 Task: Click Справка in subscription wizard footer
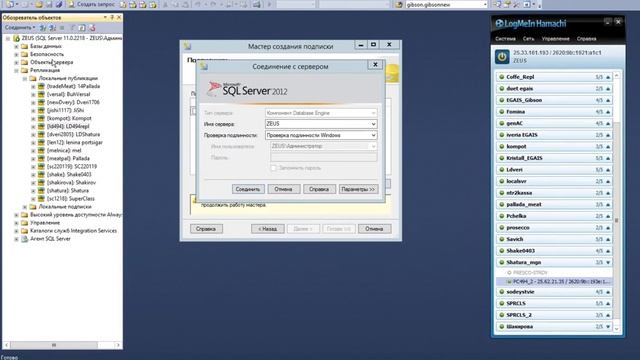click(206, 229)
